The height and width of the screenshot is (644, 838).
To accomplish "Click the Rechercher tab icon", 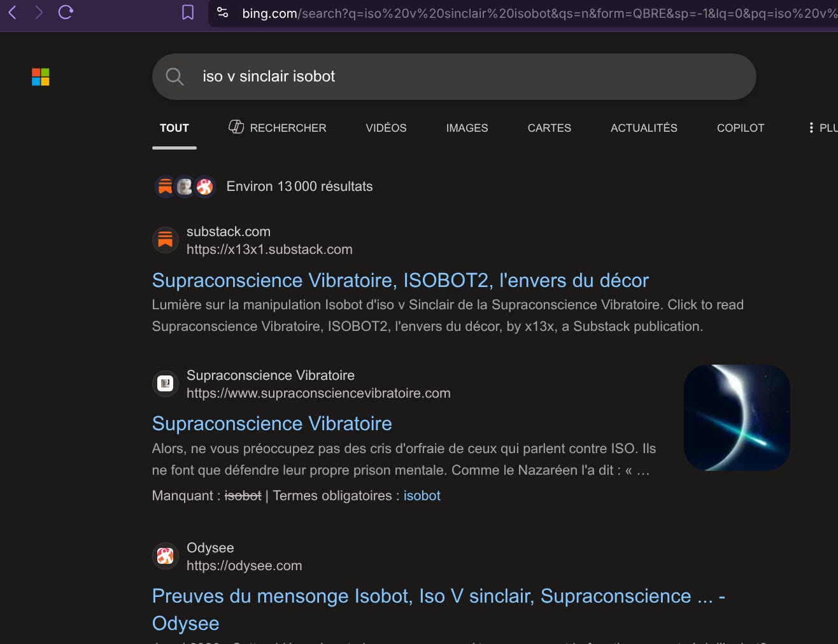I will click(x=236, y=127).
